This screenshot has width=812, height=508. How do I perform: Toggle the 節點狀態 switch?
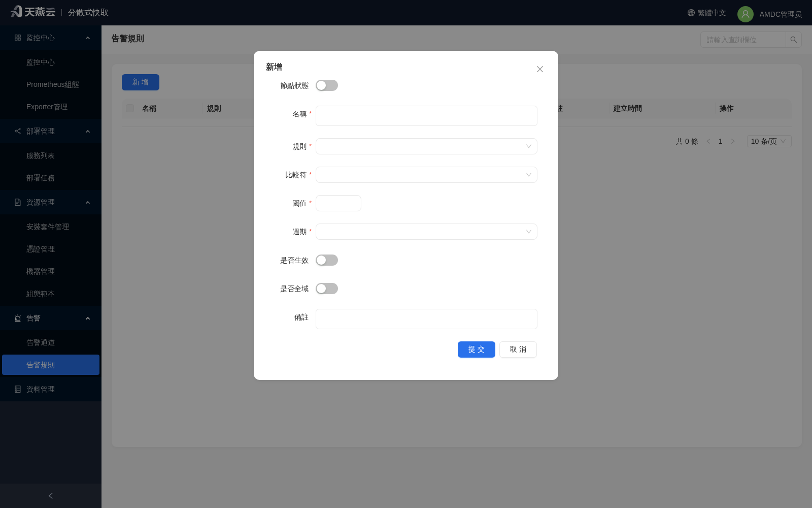coord(327,85)
